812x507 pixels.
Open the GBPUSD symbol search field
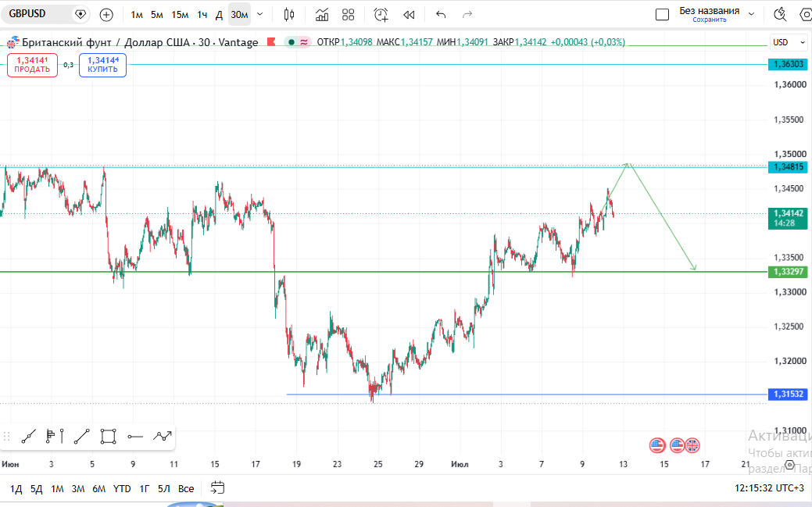coord(36,15)
